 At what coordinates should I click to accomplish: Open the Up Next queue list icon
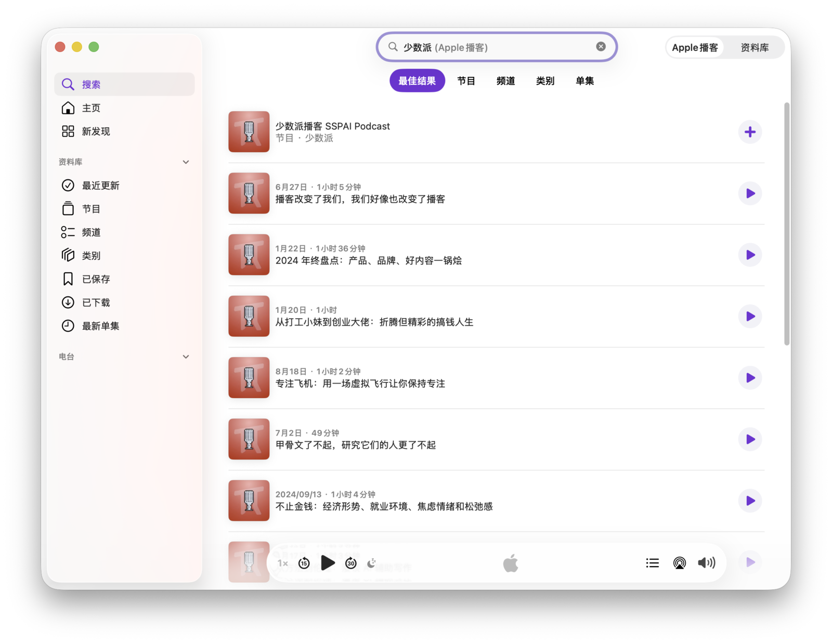652,563
